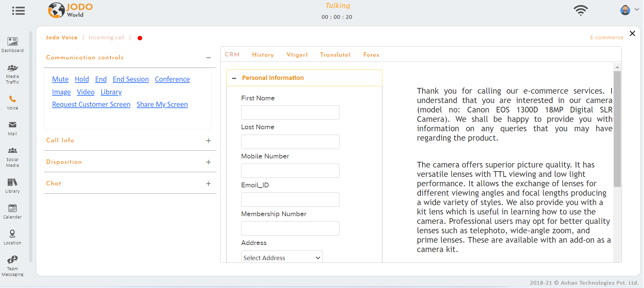Click the Mute link
Image resolution: width=644 pixels, height=288 pixels.
60,79
